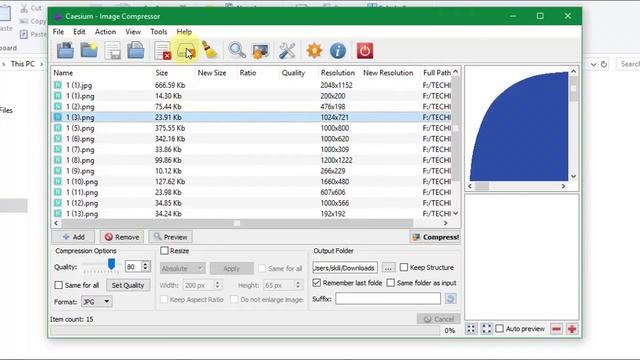The height and width of the screenshot is (360, 640).
Task: Click the browse output folder button
Action: [388, 268]
